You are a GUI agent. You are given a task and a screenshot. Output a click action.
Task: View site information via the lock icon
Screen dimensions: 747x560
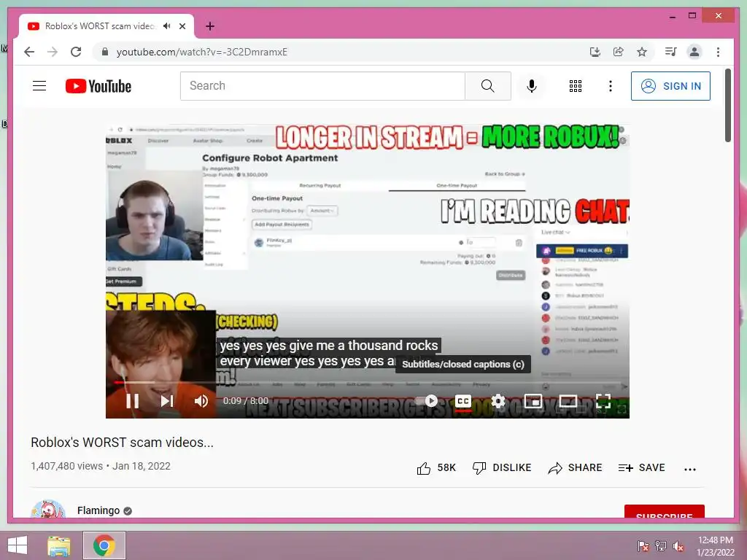pyautogui.click(x=105, y=52)
